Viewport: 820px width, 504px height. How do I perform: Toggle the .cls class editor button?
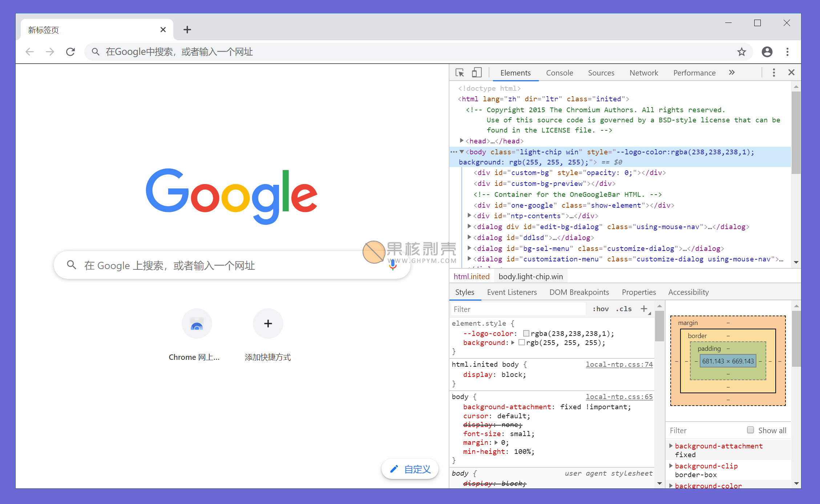click(624, 309)
